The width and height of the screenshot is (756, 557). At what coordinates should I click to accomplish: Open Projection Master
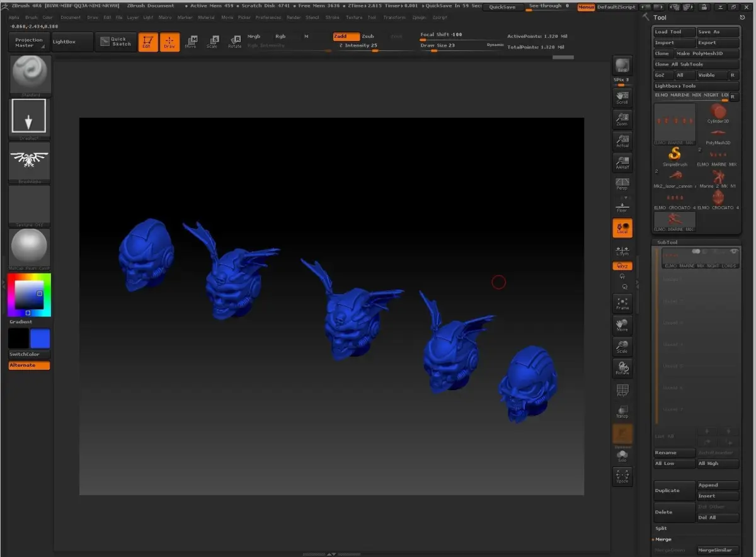[x=30, y=42]
